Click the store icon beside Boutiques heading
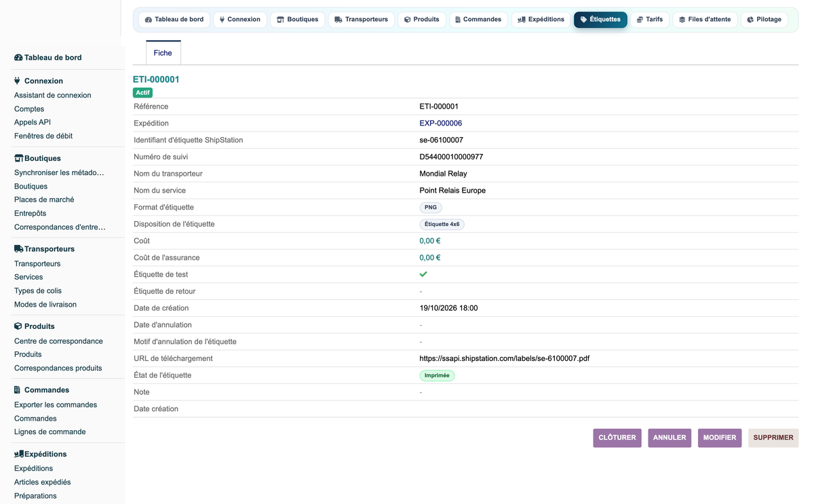 click(19, 158)
